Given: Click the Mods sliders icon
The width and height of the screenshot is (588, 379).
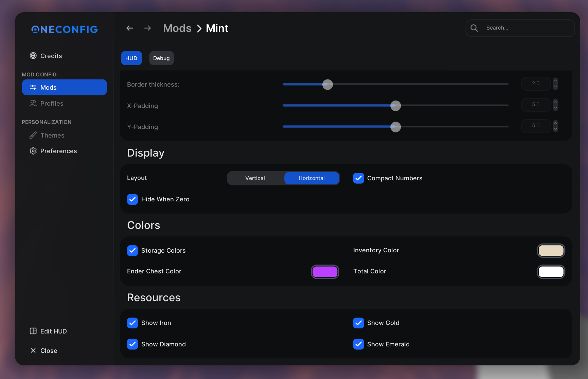Looking at the screenshot, I should click(x=33, y=87).
